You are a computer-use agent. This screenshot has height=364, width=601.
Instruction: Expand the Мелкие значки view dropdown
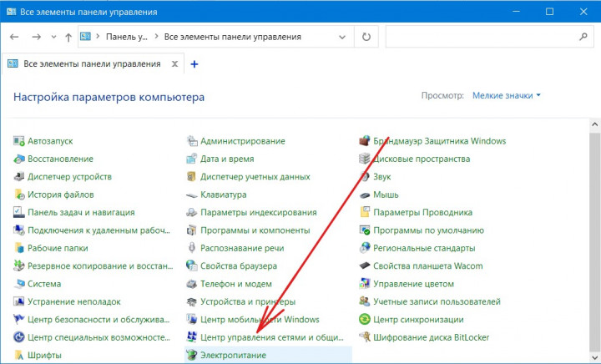click(x=507, y=96)
